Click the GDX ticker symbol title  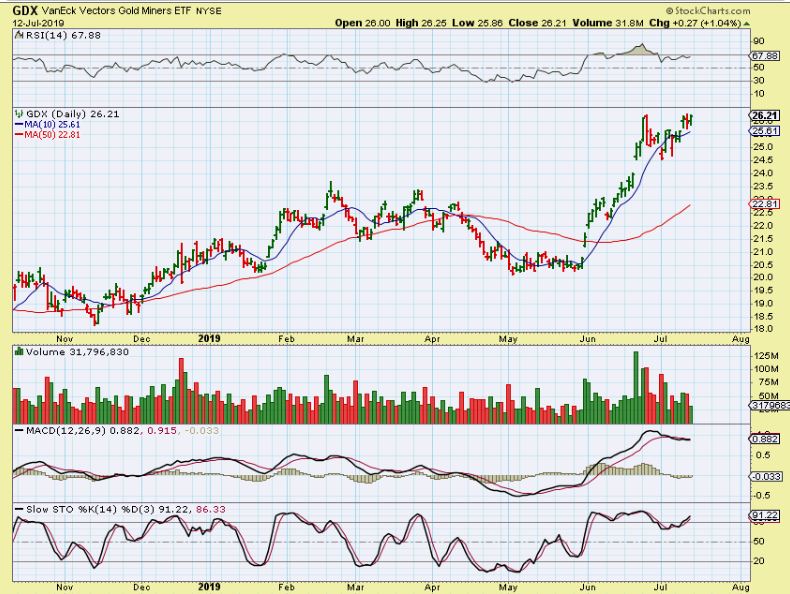point(25,11)
